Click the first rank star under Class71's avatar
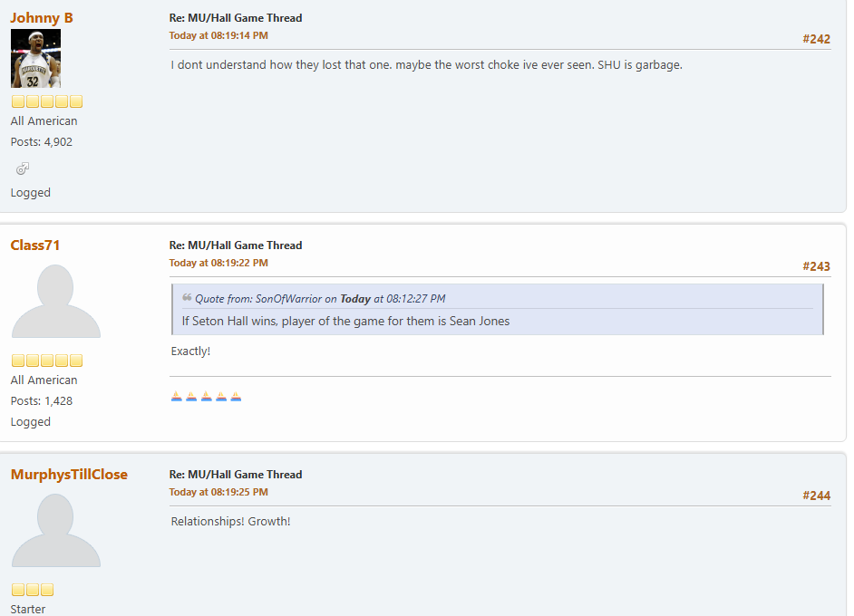This screenshot has height=616, width=854. [x=18, y=361]
